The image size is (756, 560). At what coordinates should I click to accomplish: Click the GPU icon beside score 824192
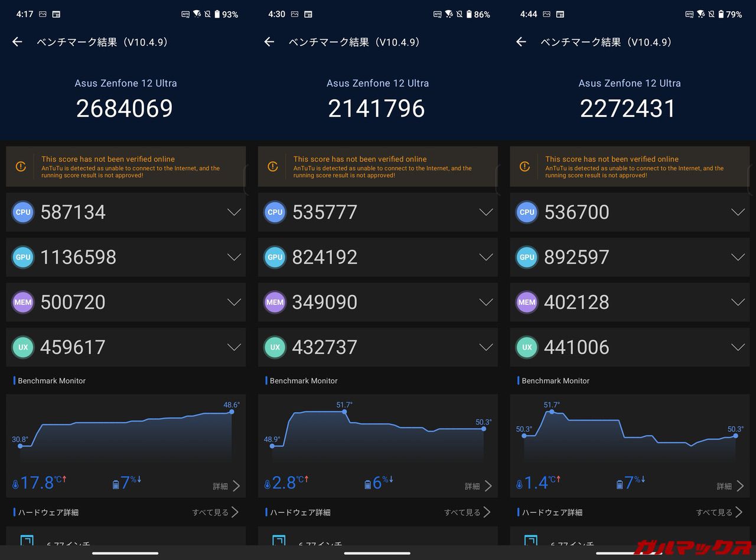[x=275, y=257]
